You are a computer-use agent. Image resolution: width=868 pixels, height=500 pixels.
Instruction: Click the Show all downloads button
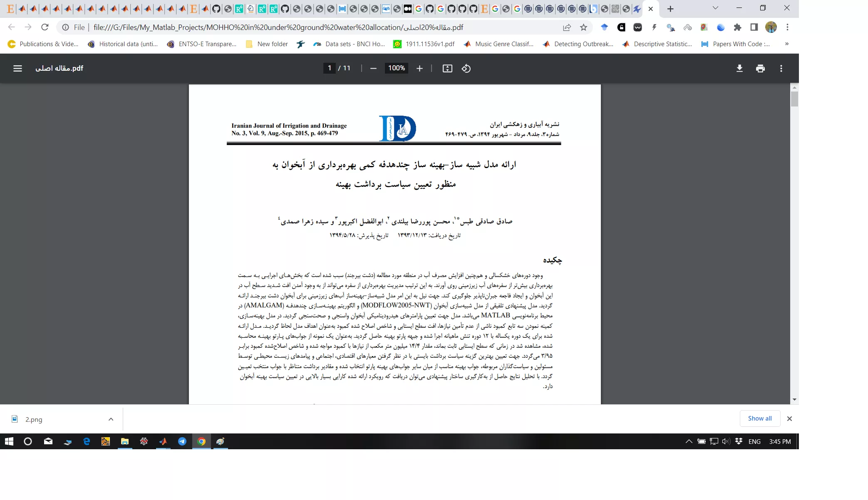click(x=759, y=418)
